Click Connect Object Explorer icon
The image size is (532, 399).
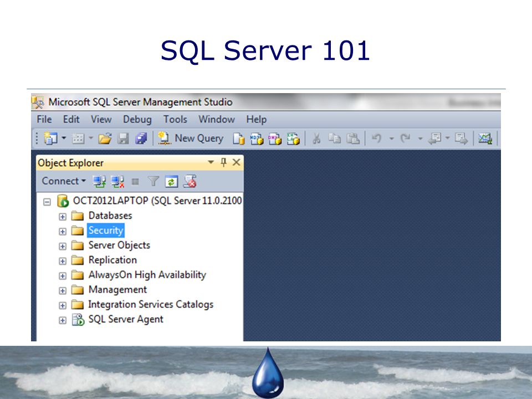tap(99, 182)
